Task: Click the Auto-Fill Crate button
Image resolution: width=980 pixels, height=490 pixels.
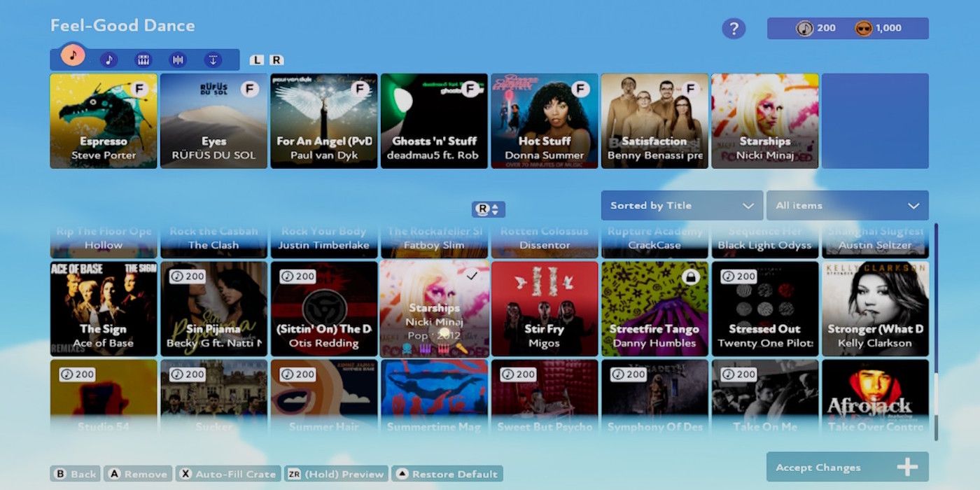Action: click(x=228, y=474)
